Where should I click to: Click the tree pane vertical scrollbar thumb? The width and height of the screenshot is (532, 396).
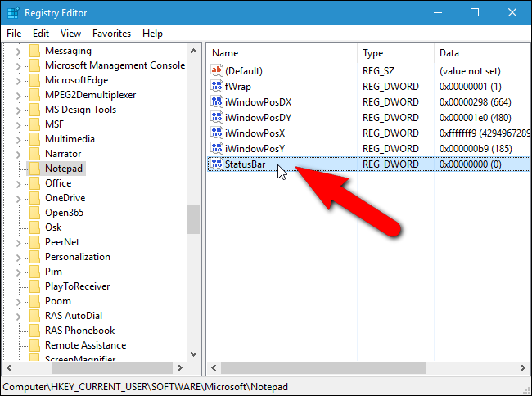(x=193, y=219)
